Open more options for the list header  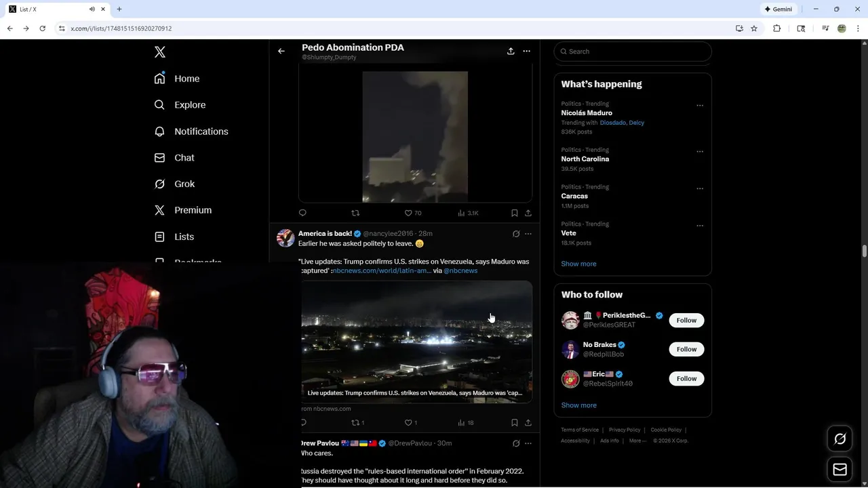pyautogui.click(x=527, y=51)
